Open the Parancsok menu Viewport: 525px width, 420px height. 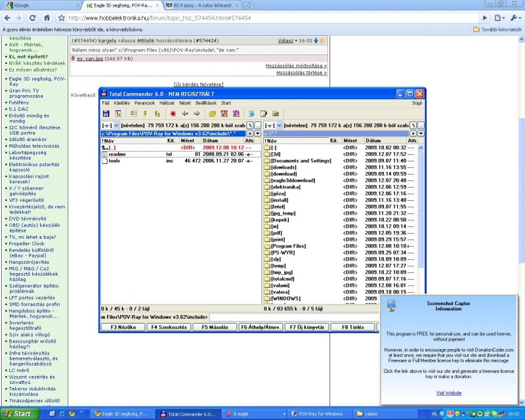(x=144, y=103)
